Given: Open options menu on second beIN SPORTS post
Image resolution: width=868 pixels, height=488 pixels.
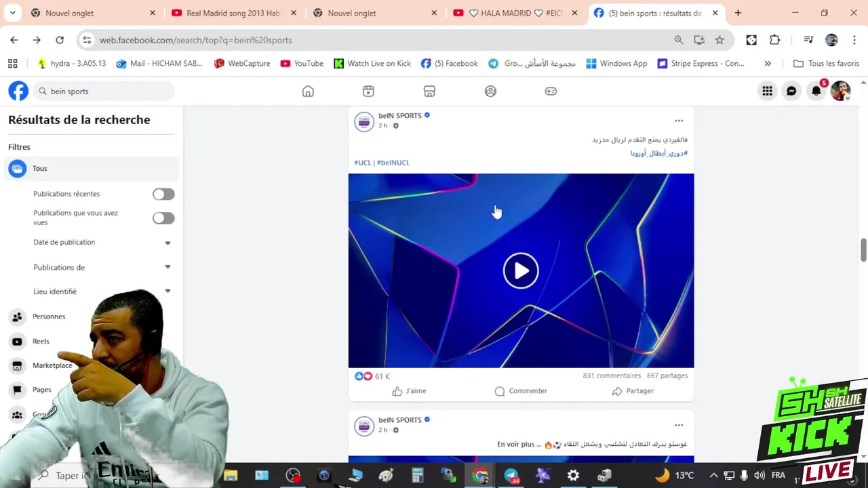Looking at the screenshot, I should (679, 425).
